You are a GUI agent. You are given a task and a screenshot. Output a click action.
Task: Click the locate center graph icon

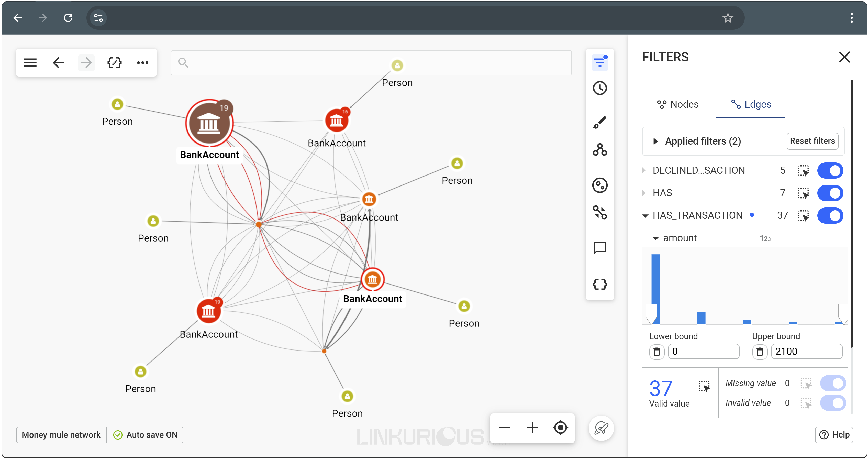pos(560,428)
